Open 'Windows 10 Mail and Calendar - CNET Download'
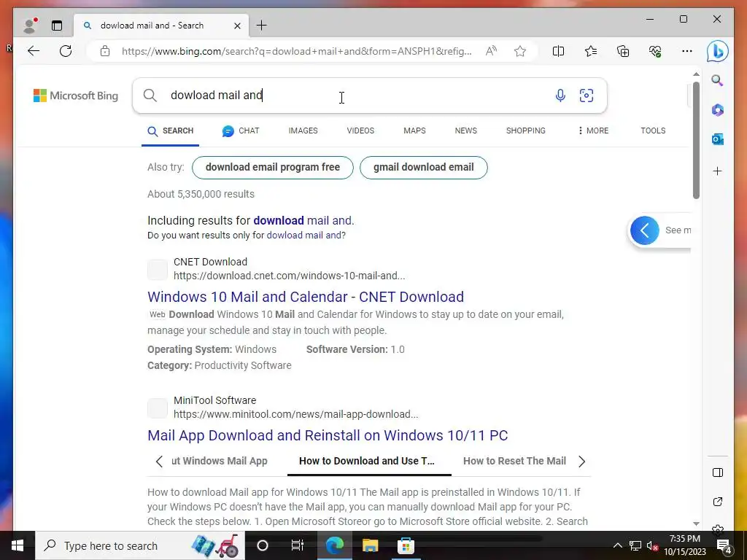 (306, 297)
